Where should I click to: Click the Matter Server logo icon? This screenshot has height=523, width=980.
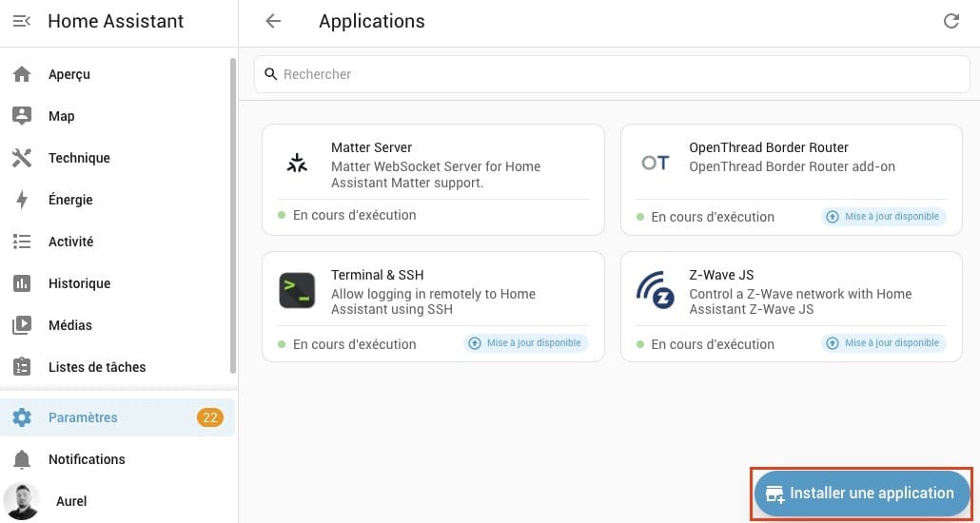297,163
